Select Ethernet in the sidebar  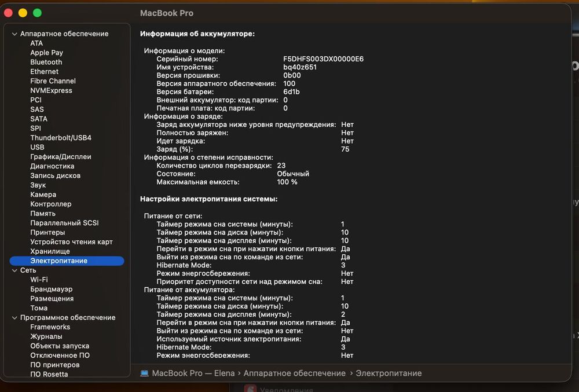45,72
